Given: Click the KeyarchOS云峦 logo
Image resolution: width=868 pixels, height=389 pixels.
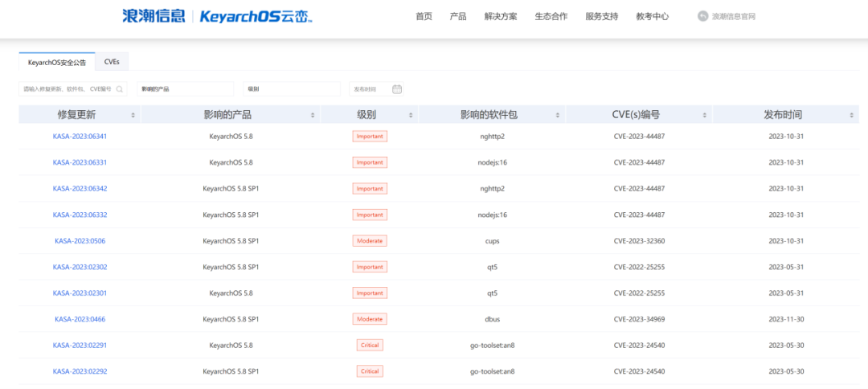Looking at the screenshot, I should coord(256,17).
